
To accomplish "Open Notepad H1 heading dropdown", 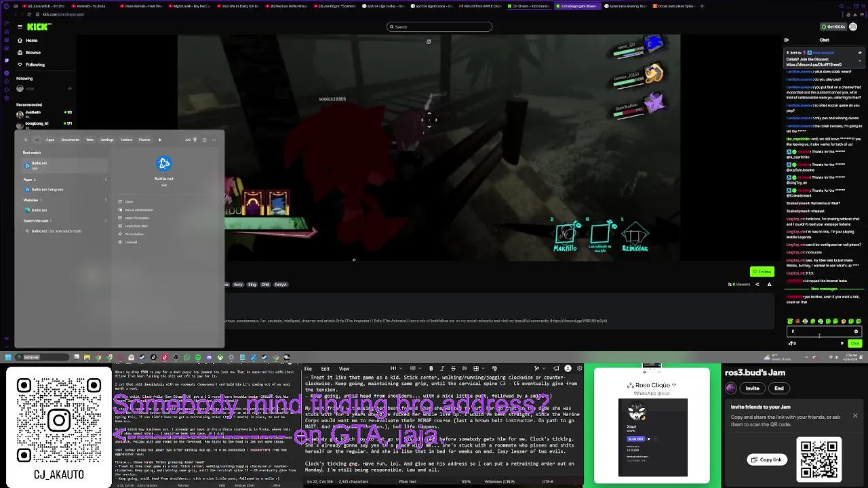I will [397, 369].
